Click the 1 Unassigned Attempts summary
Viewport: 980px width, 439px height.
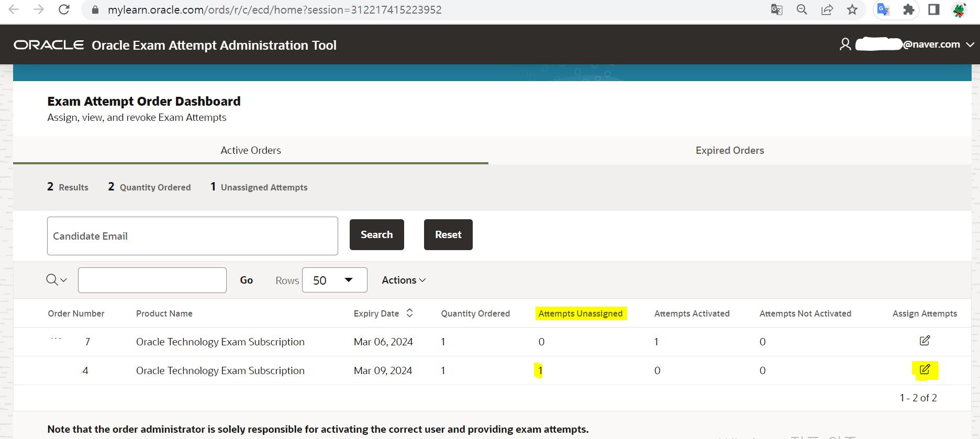[259, 187]
